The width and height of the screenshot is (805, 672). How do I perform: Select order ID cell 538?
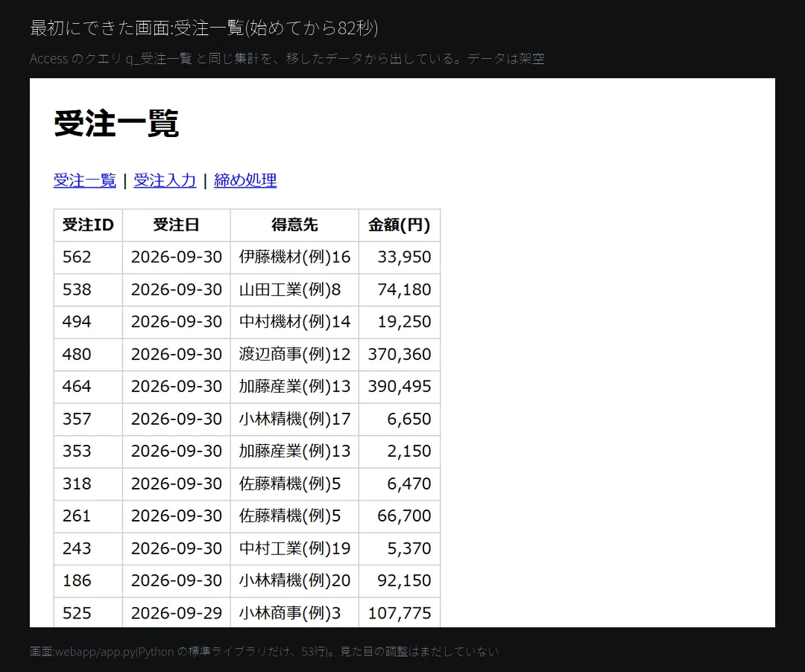[88, 289]
